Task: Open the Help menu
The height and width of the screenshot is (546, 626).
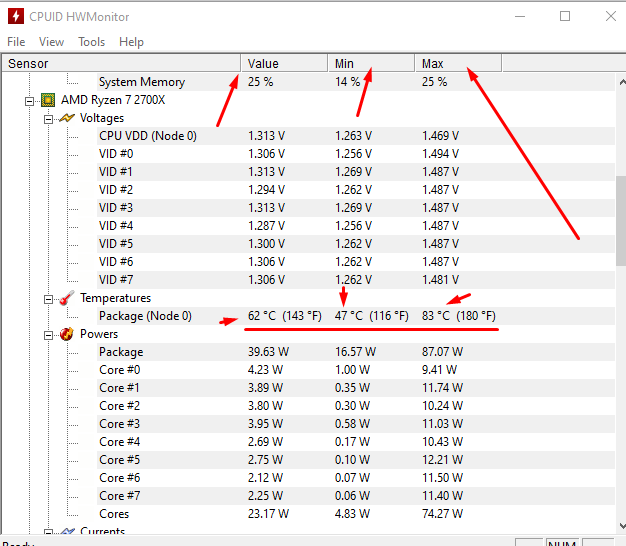Action: 131,42
